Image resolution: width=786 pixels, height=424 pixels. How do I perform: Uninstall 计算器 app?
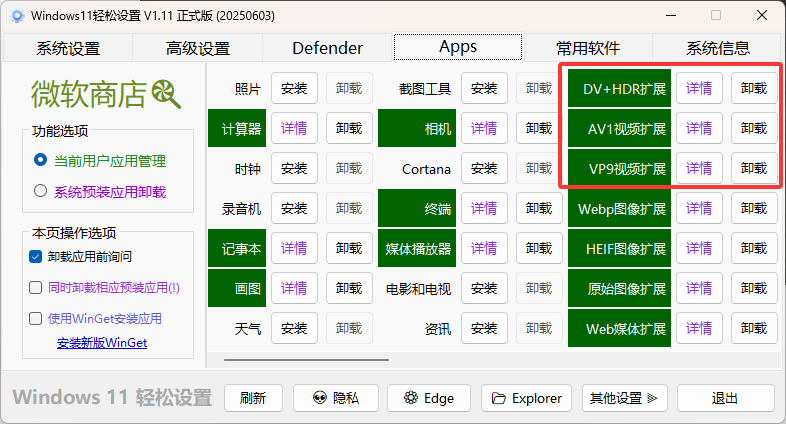(349, 128)
